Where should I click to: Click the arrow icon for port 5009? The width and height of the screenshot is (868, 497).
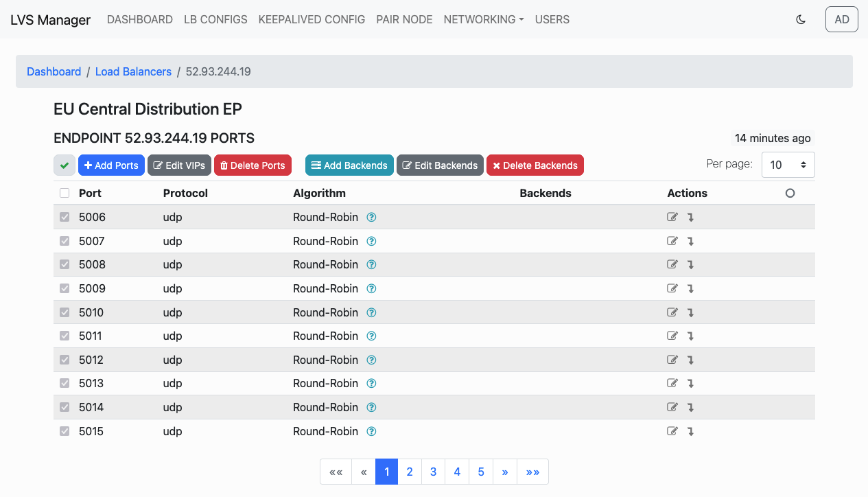tap(690, 289)
